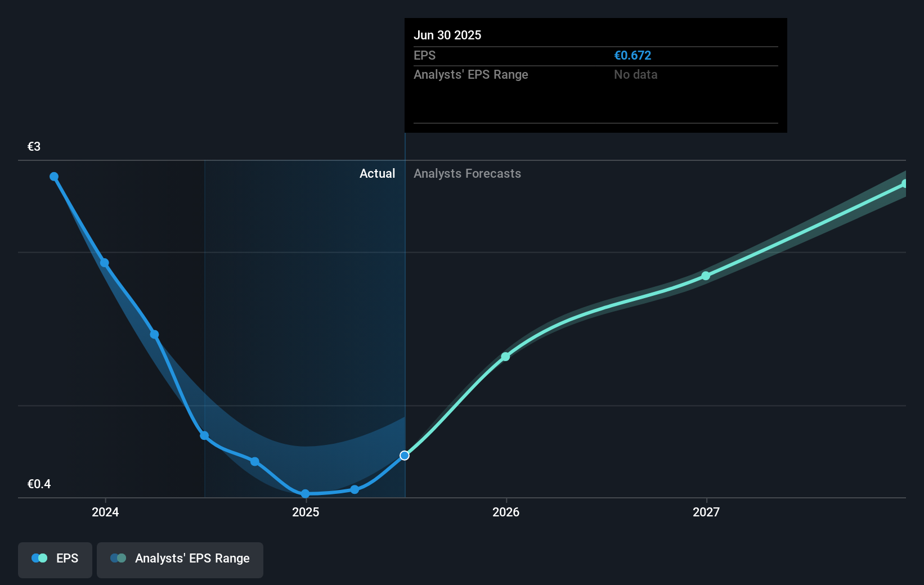Viewport: 924px width, 585px height.
Task: Click the 2027 axis label
Action: [x=706, y=512]
